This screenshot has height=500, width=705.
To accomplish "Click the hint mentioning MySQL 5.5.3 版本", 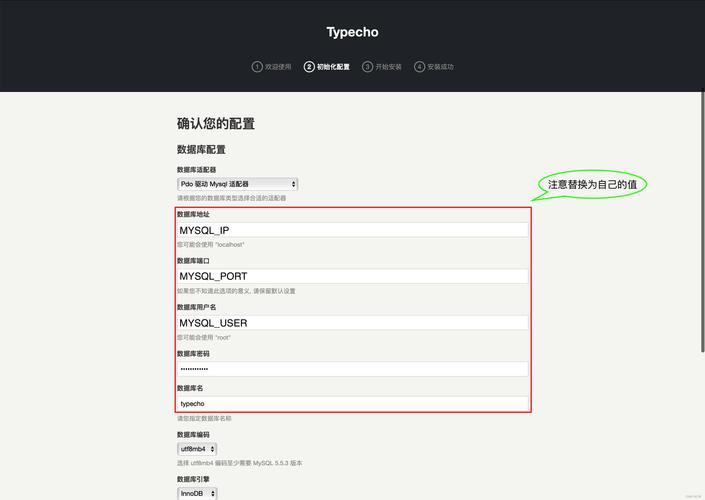I will coord(240,463).
